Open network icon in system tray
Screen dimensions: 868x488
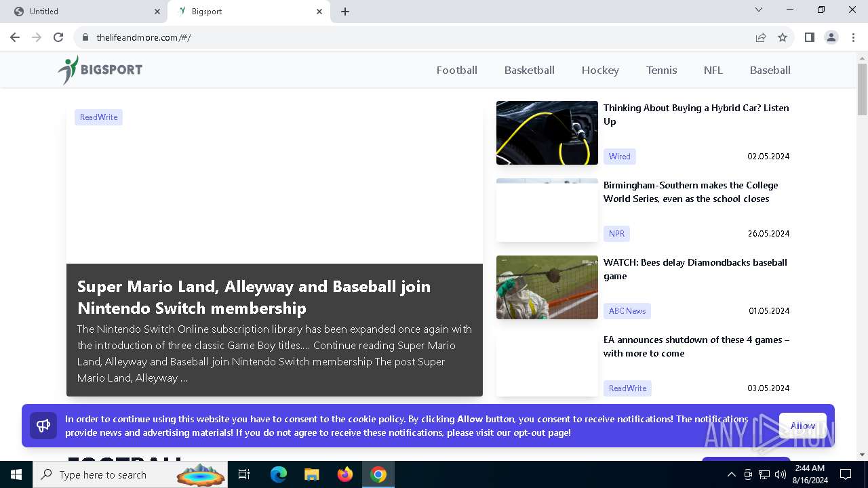pos(764,474)
